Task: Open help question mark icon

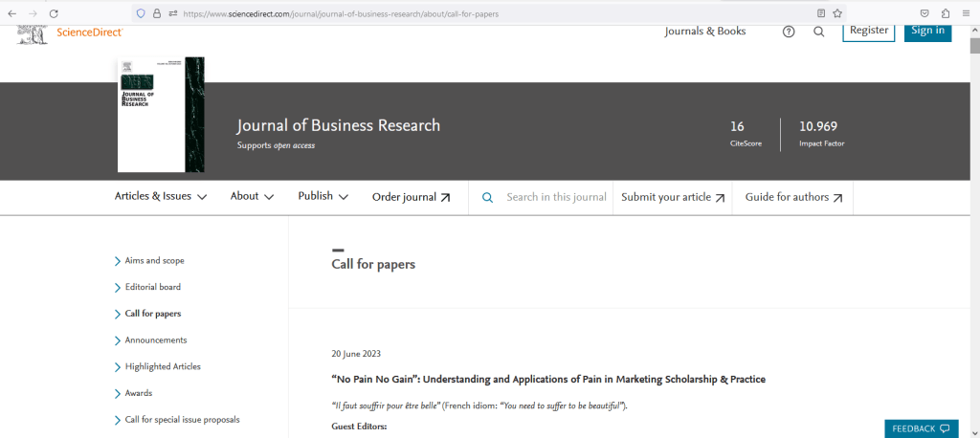Action: point(789,32)
